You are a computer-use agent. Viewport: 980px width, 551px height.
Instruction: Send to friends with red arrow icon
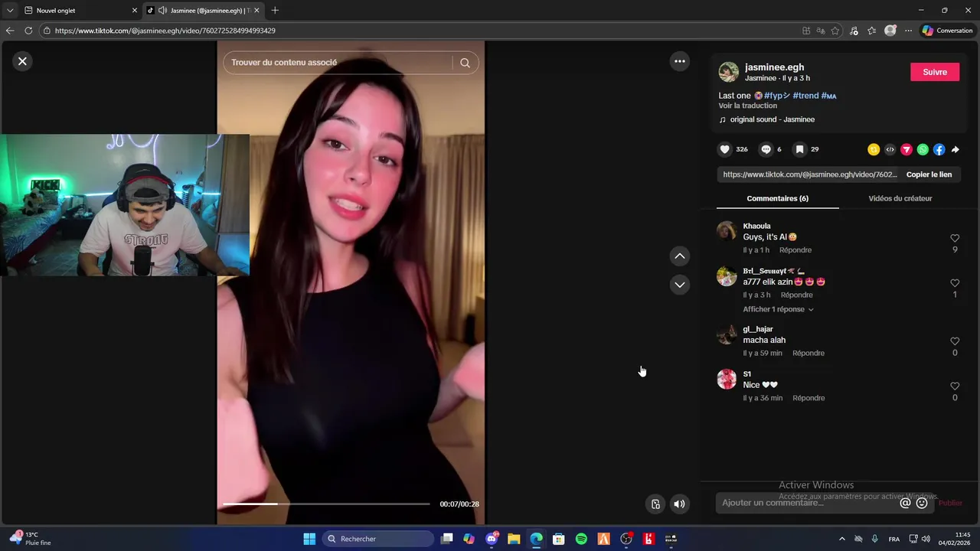pos(906,149)
